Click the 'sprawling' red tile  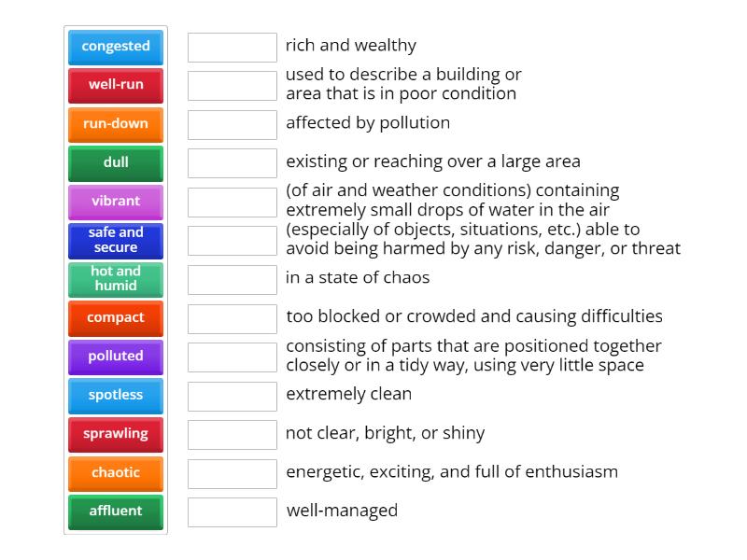[x=115, y=433]
